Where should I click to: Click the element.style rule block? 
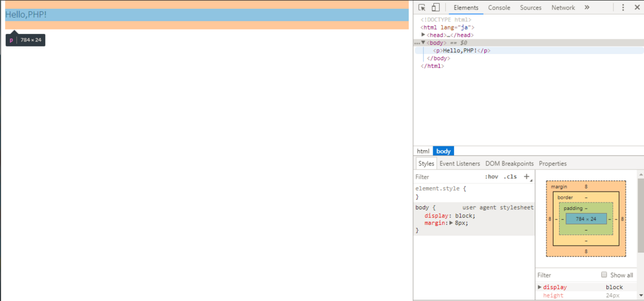click(474, 192)
